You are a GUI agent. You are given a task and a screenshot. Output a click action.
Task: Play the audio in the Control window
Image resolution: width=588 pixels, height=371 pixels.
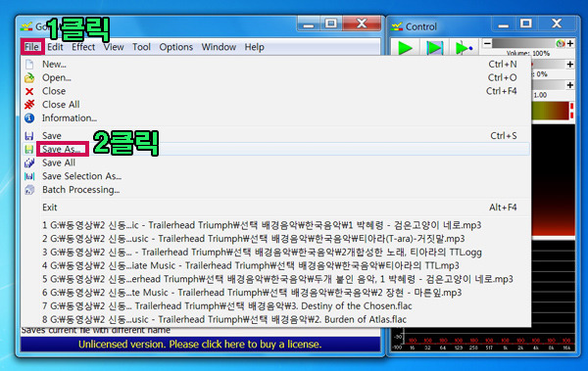point(405,48)
